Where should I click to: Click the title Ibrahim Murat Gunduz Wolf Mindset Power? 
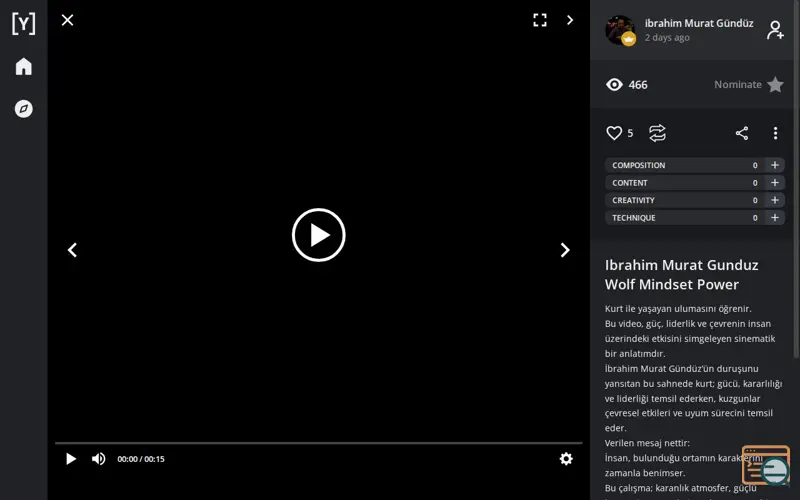coord(682,274)
